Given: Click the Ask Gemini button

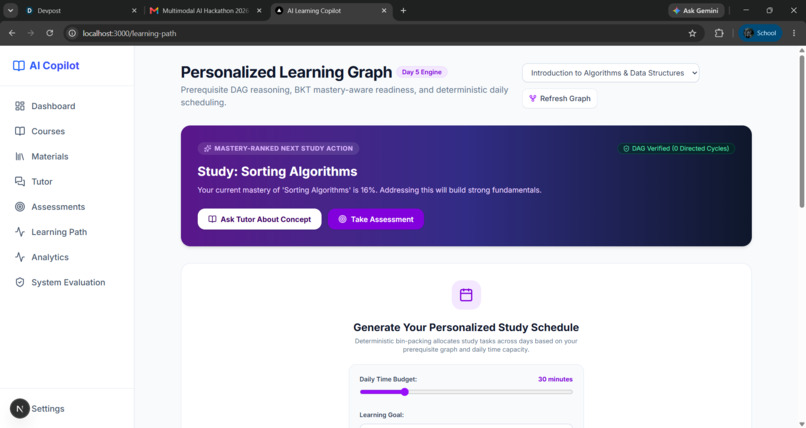Looking at the screenshot, I should (x=696, y=10).
